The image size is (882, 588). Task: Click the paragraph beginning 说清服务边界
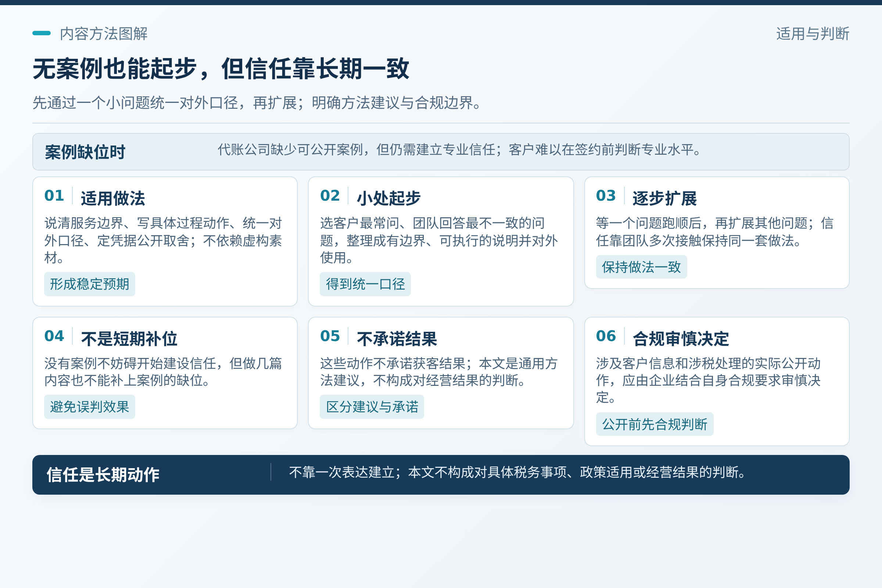click(x=163, y=240)
